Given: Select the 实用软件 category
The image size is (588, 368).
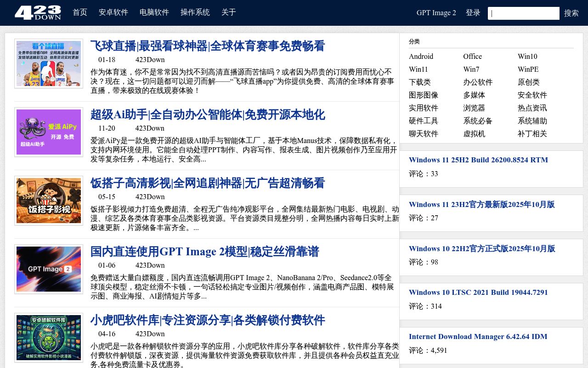Looking at the screenshot, I should pos(424,108).
